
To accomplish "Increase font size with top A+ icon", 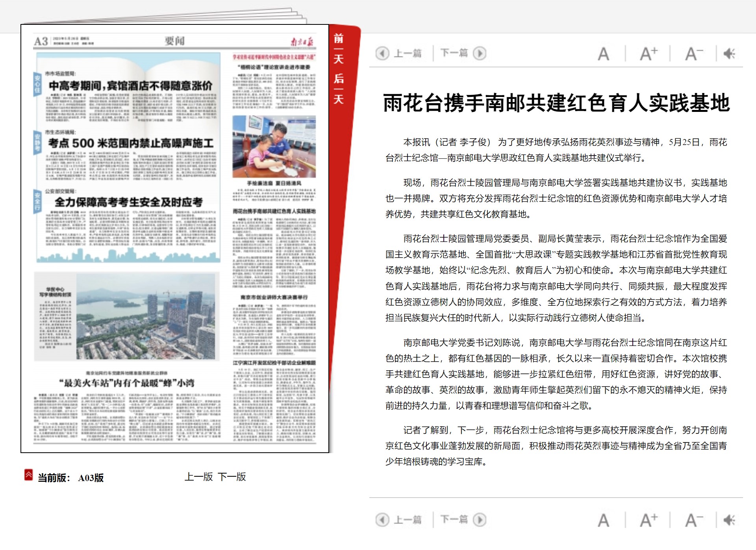I will point(649,54).
